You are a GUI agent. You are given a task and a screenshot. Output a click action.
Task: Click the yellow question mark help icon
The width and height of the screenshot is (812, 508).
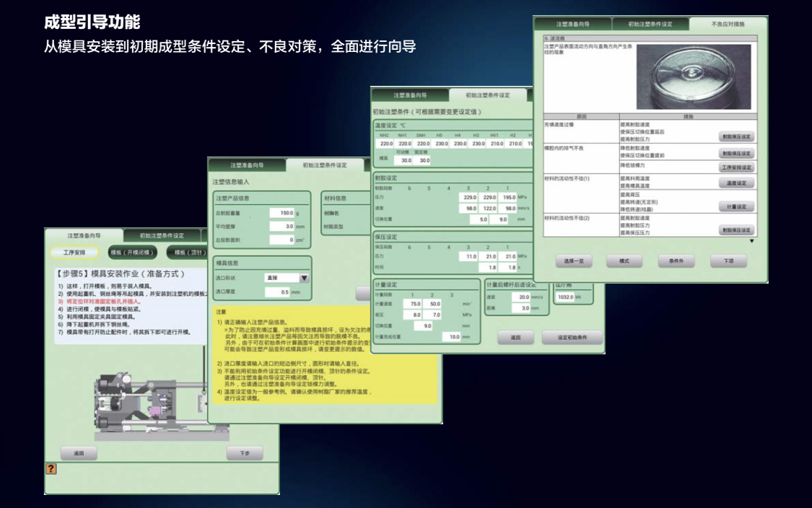51,469
